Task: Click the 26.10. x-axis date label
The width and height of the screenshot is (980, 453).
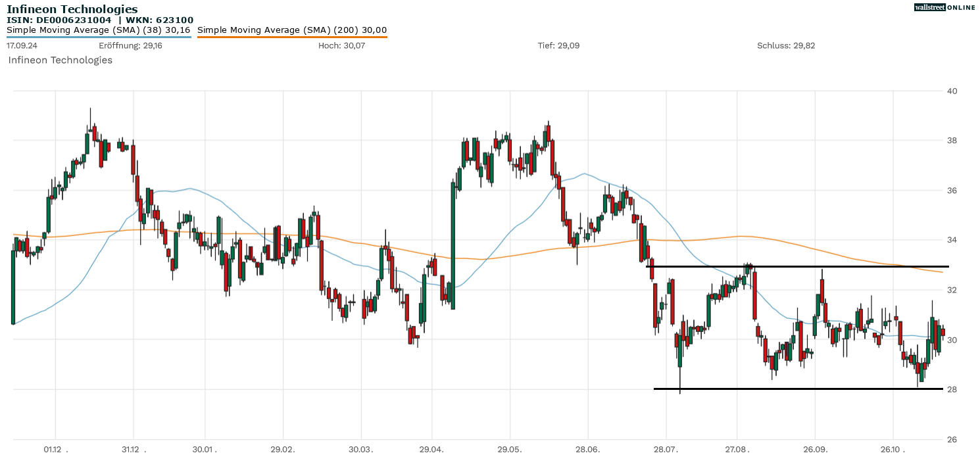Action: (893, 449)
